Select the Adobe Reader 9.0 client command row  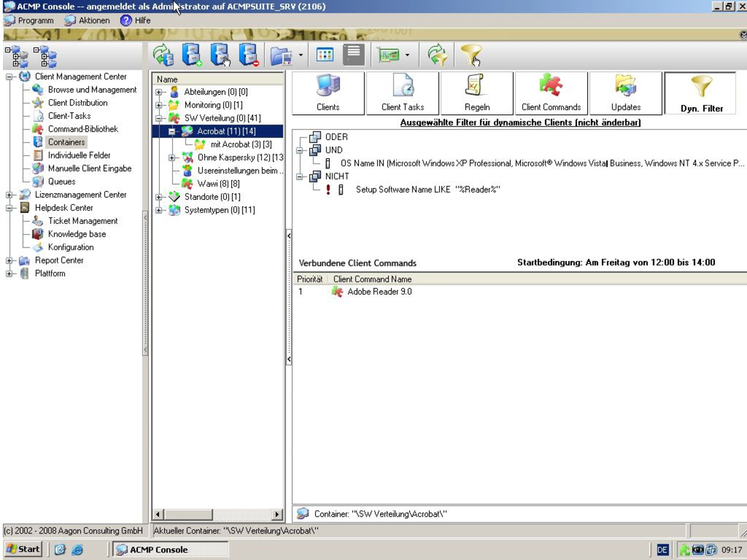(x=379, y=292)
